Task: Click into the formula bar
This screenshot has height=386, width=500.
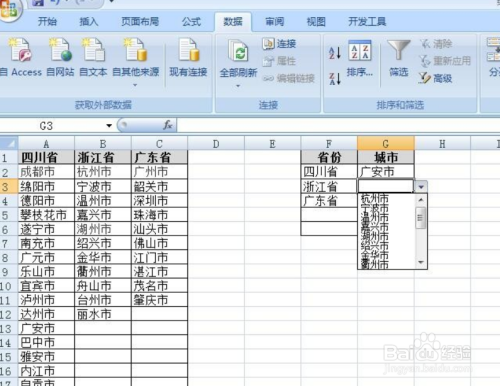Action: point(338,126)
